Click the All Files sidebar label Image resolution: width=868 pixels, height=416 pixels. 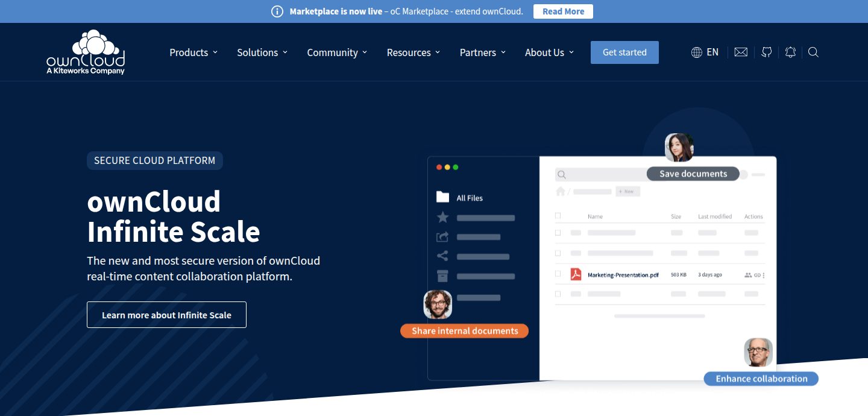coord(470,198)
